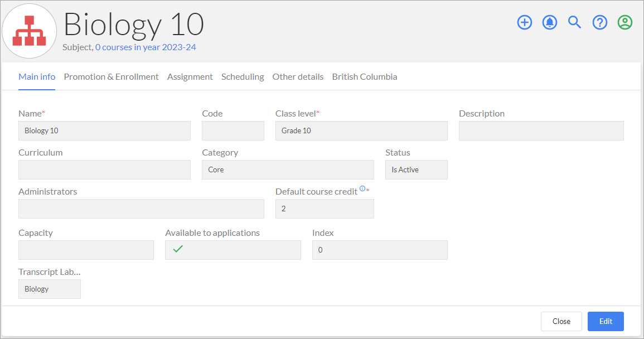
Task: Open the Class level Grade 10 field
Action: (x=361, y=130)
